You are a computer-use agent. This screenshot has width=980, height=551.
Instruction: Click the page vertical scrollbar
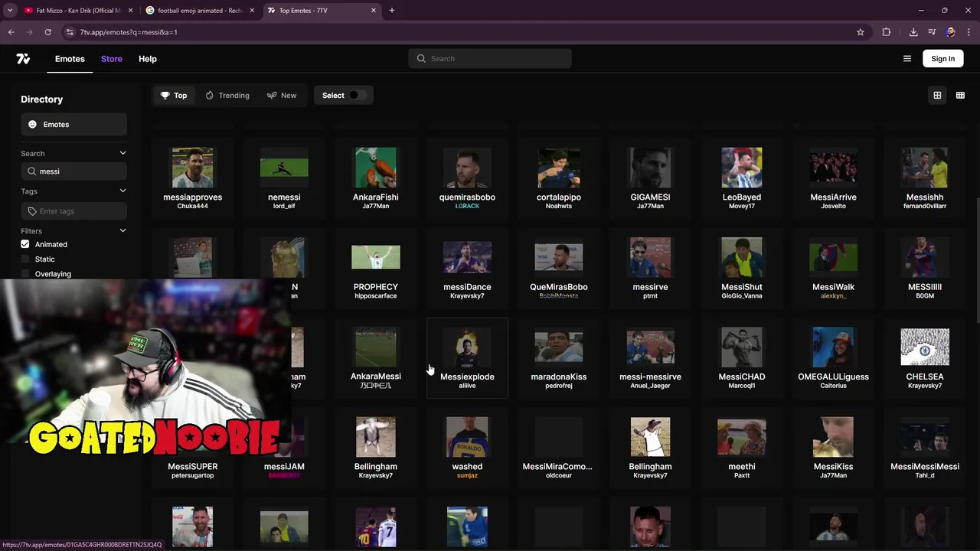pyautogui.click(x=976, y=260)
